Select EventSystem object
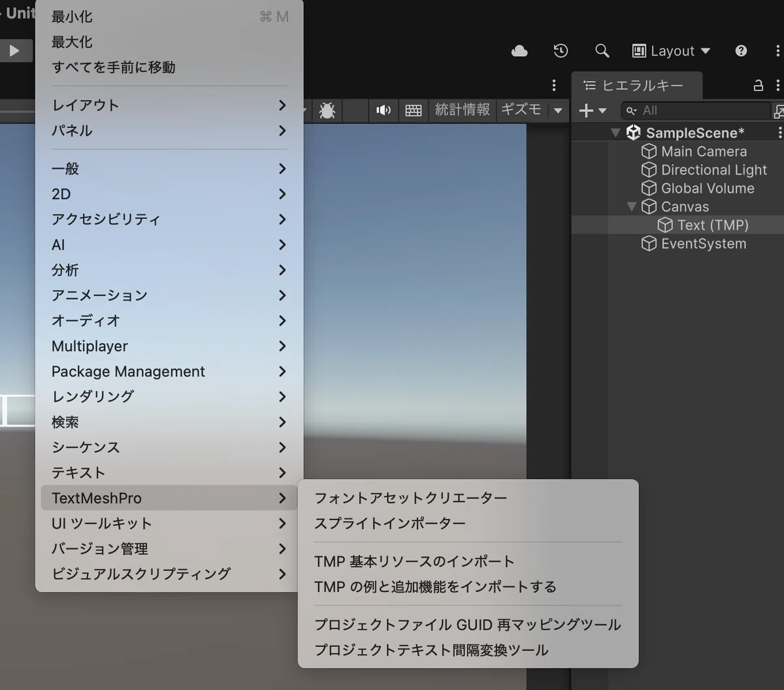 tap(704, 244)
